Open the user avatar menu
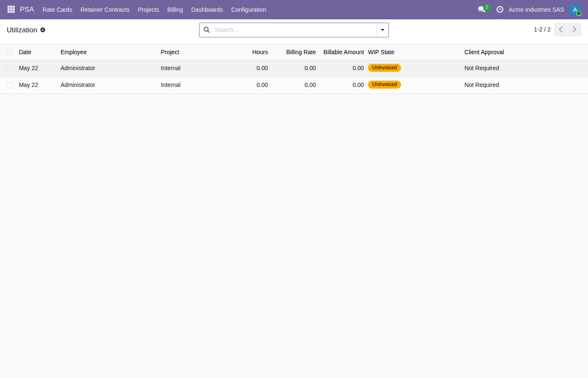Screen dimensions: 588x378 click(575, 9)
